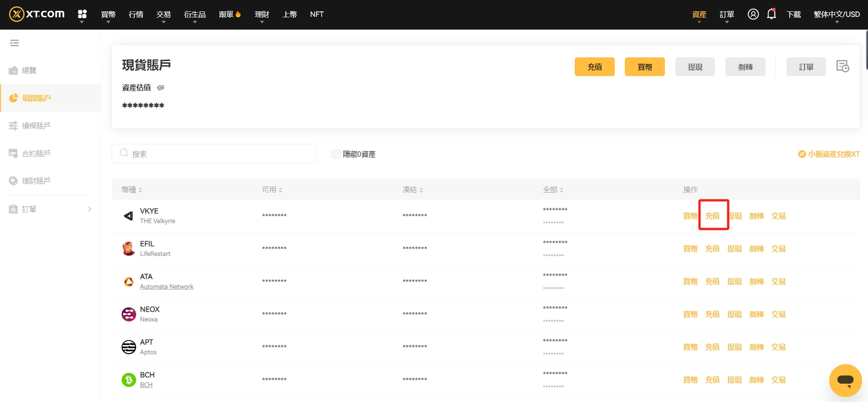Click the BCH coin icon

pos(128,380)
